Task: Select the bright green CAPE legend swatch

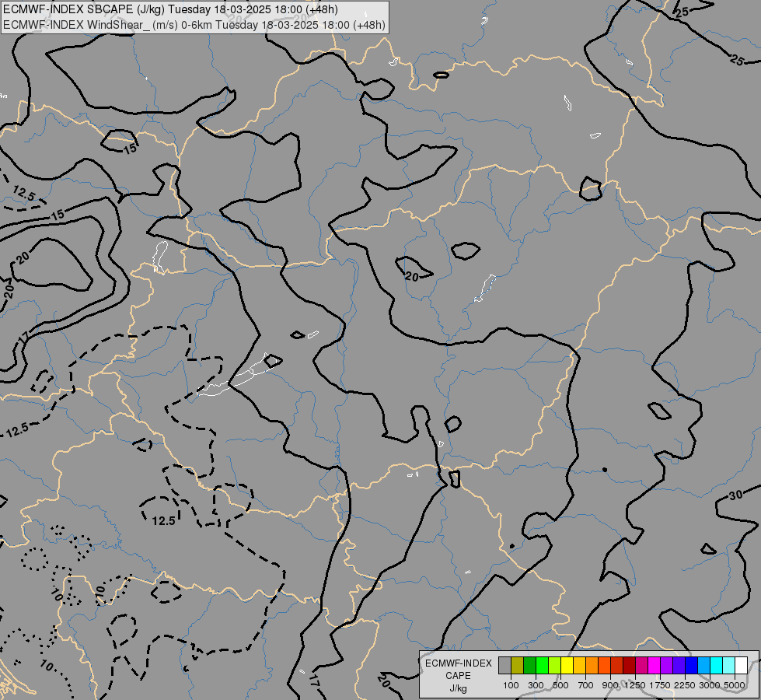Action: point(542,665)
